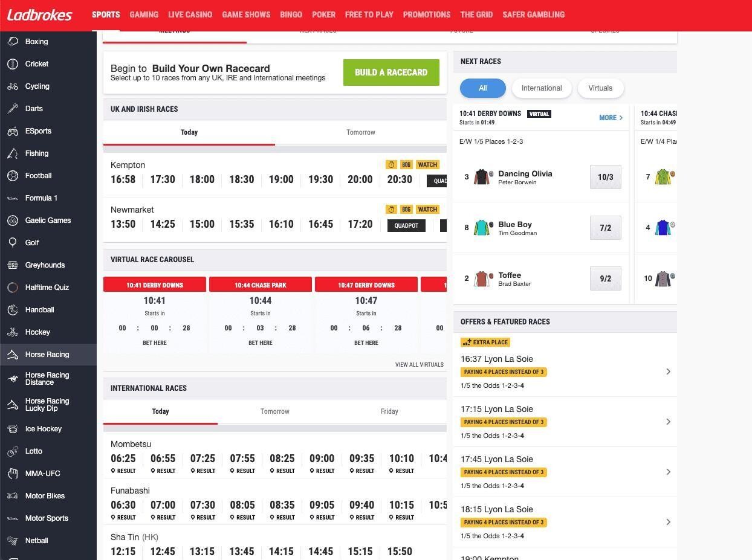Open the Fishing icon in sidebar

click(13, 153)
